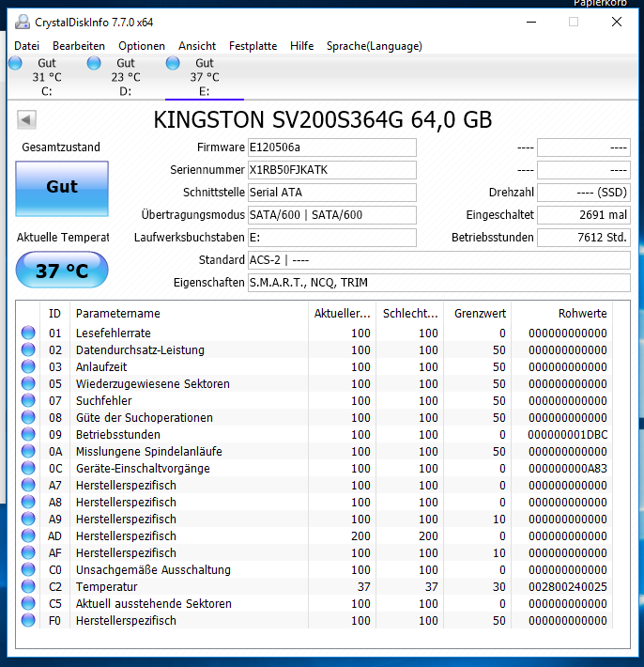Click status icon of Aktuell ausstehende Sektoren row
This screenshot has width=644, height=667.
pos(28,604)
